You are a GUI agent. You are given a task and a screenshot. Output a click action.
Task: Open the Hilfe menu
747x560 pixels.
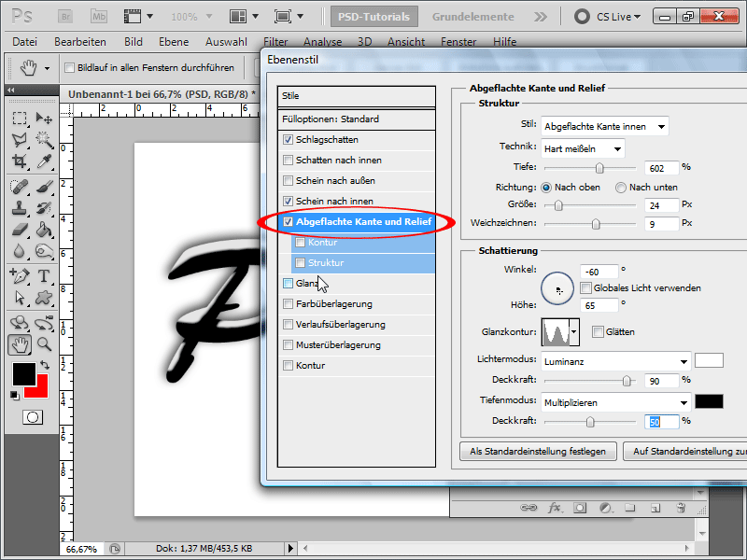click(x=504, y=42)
